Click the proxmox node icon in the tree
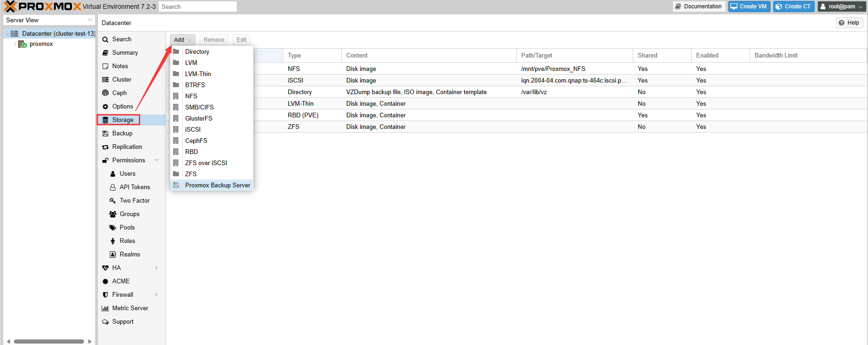 pos(22,44)
